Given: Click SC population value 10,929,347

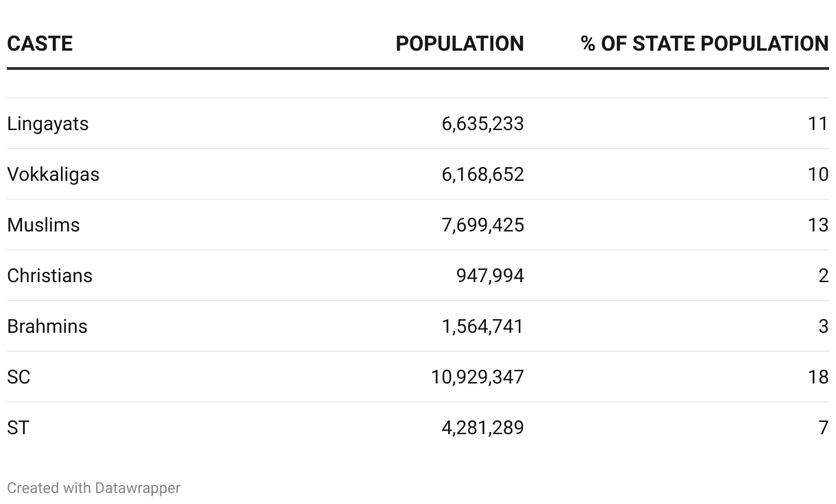Looking at the screenshot, I should coord(477,377).
